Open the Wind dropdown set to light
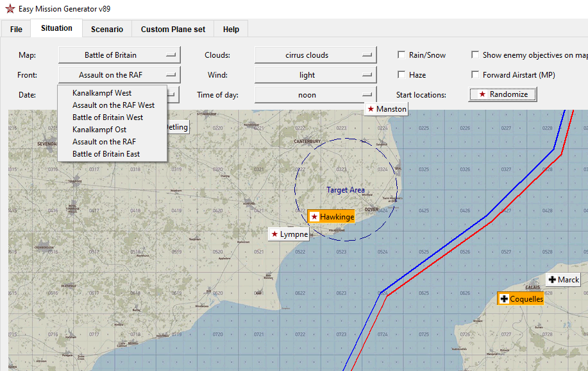This screenshot has width=588, height=371. [x=315, y=75]
